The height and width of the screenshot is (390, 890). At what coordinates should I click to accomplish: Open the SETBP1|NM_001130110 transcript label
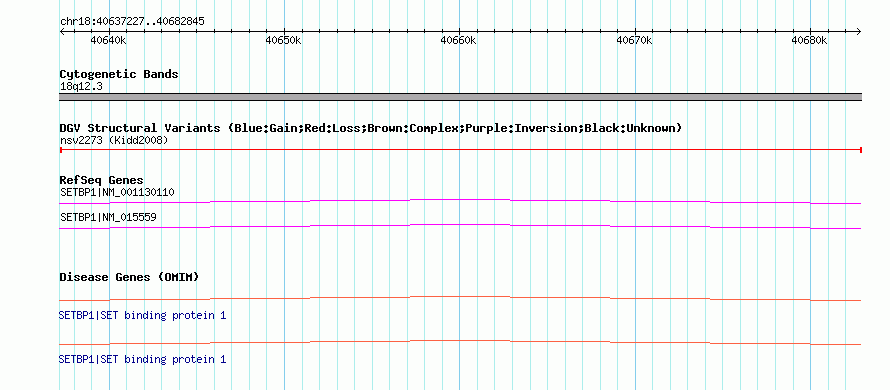[x=117, y=192]
